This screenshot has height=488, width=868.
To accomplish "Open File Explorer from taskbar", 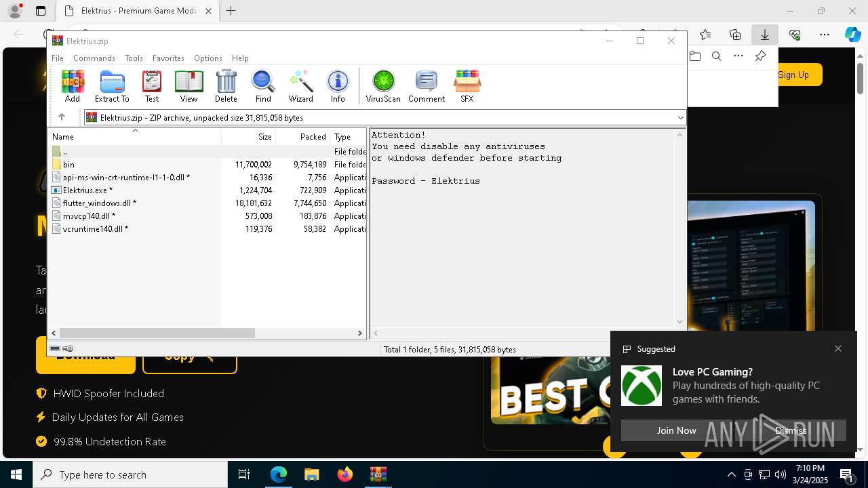I will pyautogui.click(x=311, y=474).
